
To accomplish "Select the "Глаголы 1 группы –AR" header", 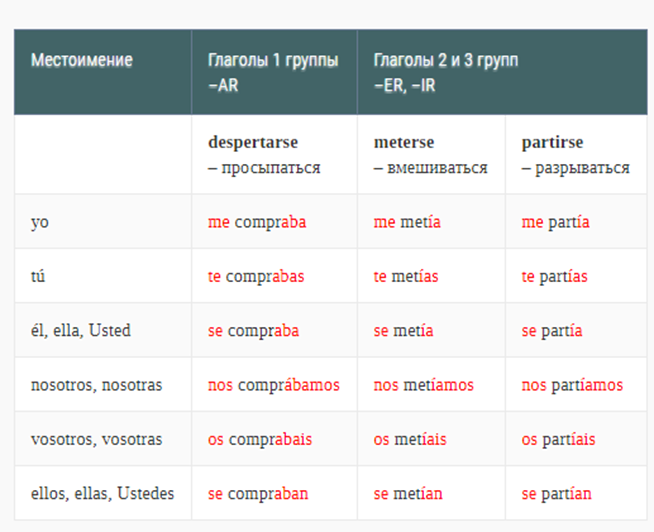I will click(x=274, y=72).
